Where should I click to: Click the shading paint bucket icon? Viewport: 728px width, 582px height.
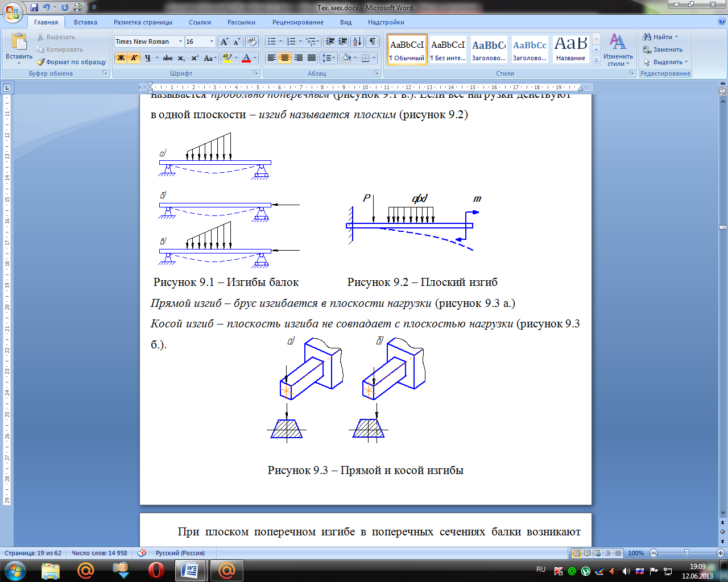pyautogui.click(x=346, y=58)
